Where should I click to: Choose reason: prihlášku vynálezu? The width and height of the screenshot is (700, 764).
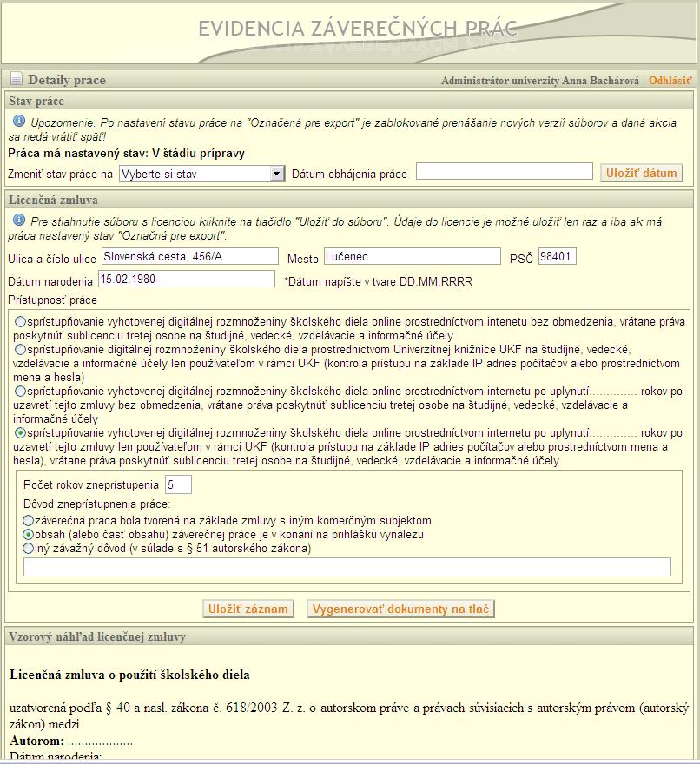29,535
